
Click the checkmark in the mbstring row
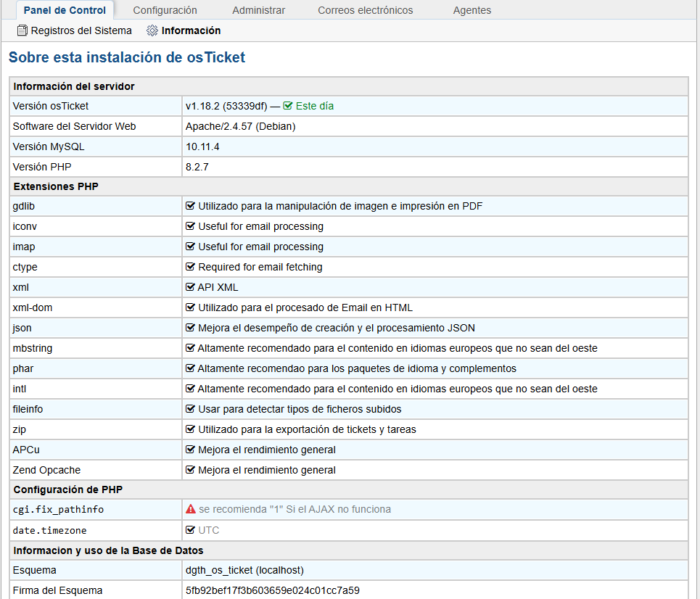(x=191, y=348)
